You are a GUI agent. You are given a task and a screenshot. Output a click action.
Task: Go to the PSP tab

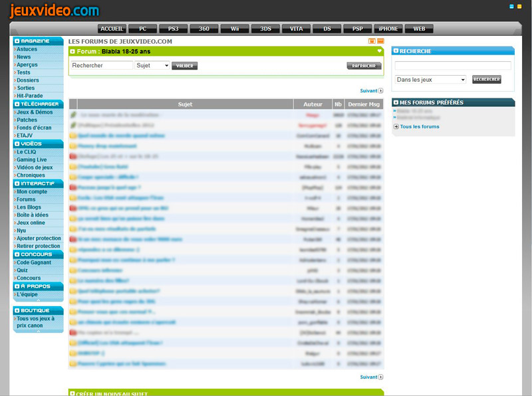(358, 29)
